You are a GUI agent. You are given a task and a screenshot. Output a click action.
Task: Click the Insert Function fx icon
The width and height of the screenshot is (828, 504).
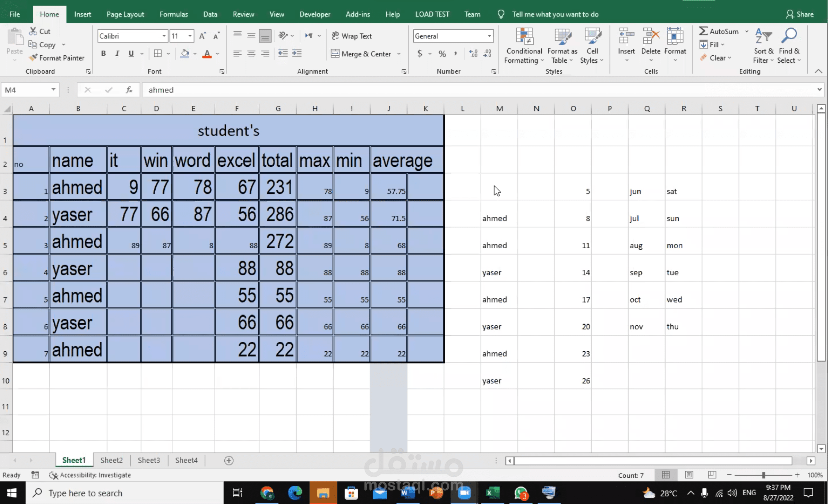click(129, 90)
